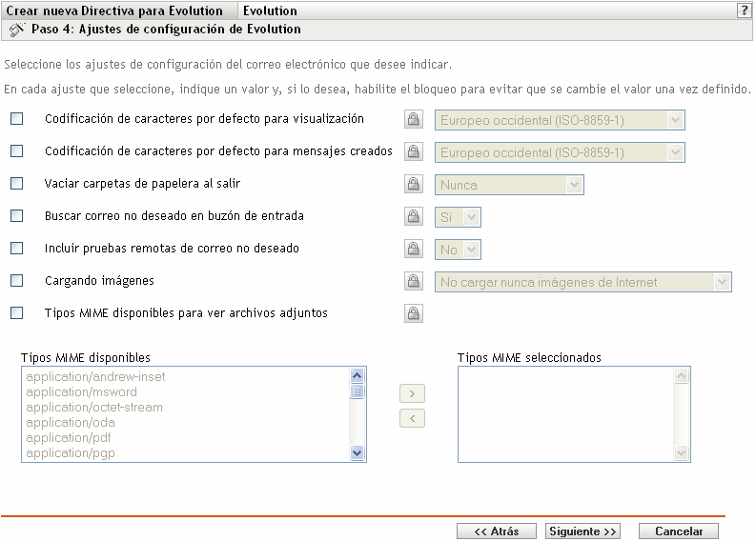Open the No dropdown for pruebas remotas
756x541 pixels.
point(458,250)
